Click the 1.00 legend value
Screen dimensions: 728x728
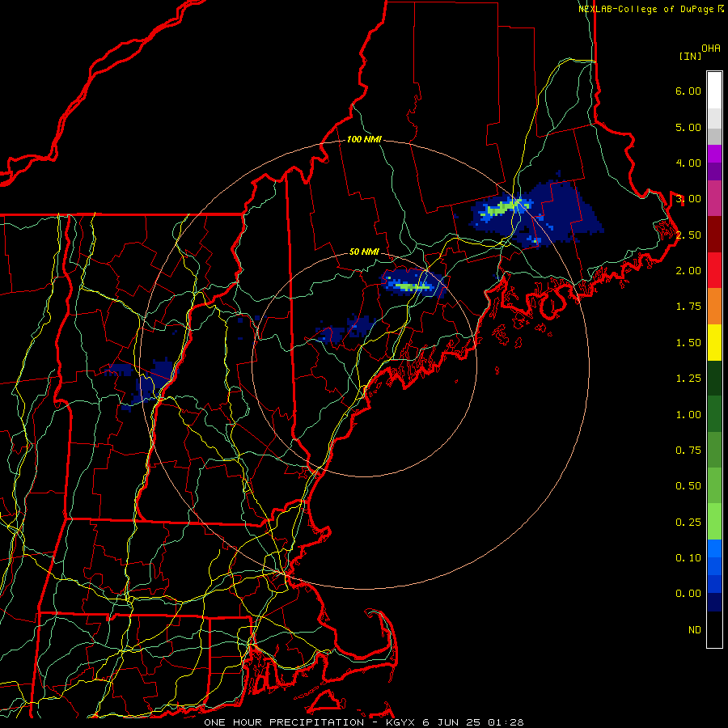tap(688, 415)
